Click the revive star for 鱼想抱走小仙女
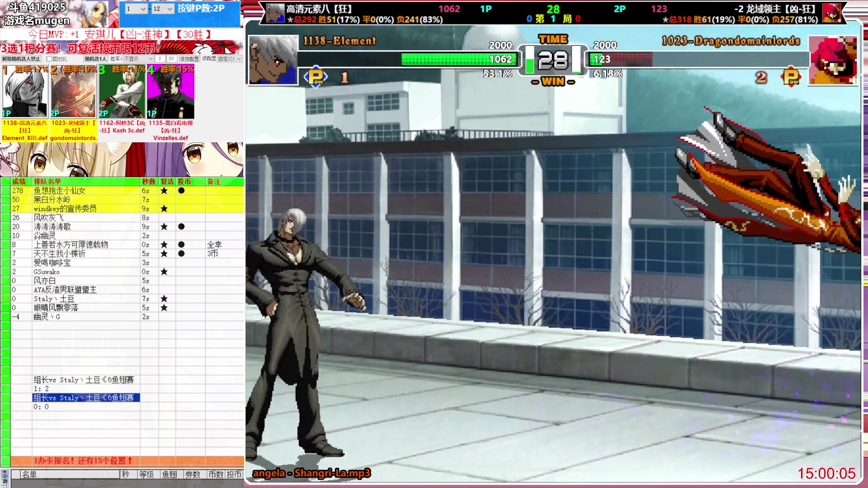 point(164,191)
